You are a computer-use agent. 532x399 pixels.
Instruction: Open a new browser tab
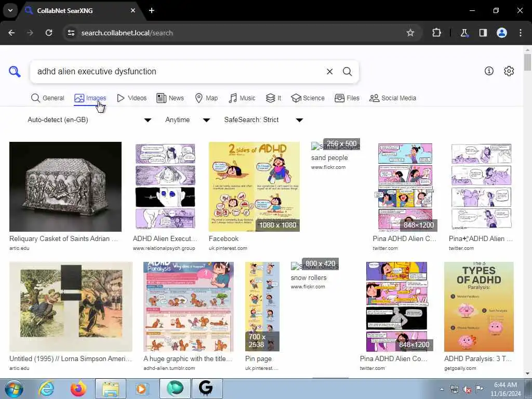click(x=152, y=10)
